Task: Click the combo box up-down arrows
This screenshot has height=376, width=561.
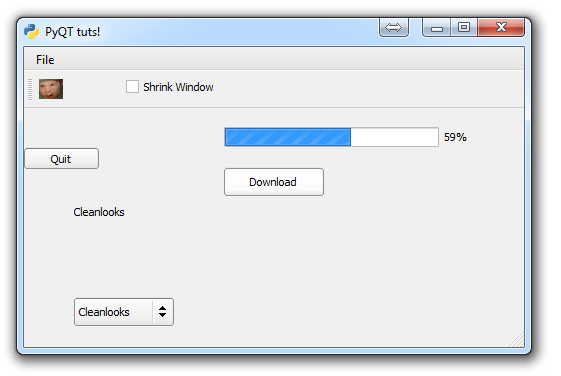Action: [162, 312]
